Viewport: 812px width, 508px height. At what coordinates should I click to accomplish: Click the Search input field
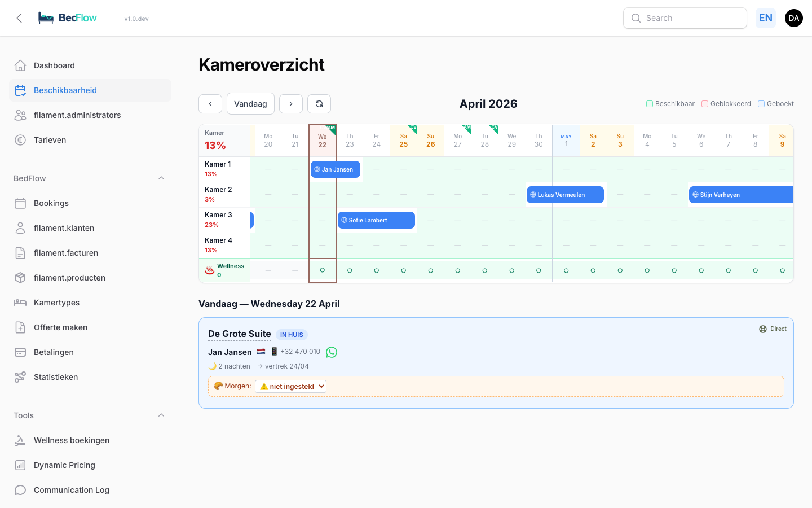[x=685, y=18]
